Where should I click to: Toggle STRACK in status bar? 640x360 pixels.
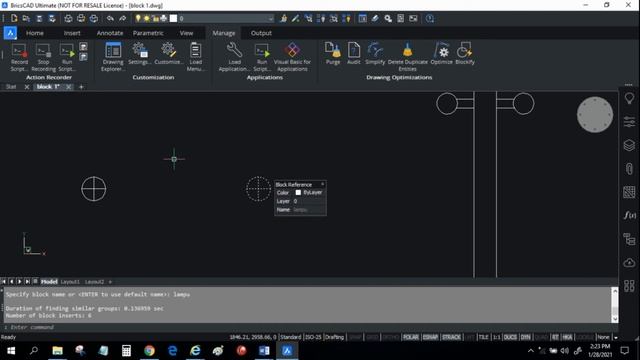pyautogui.click(x=451, y=337)
